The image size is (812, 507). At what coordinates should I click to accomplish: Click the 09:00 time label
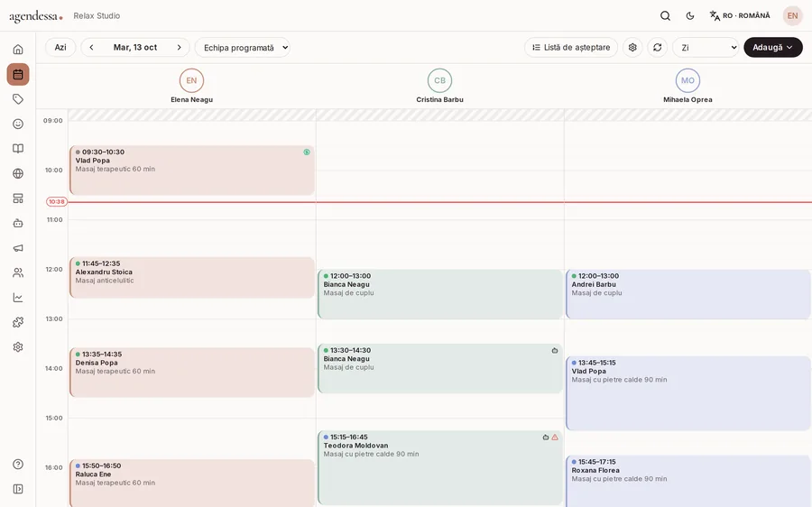(53, 121)
